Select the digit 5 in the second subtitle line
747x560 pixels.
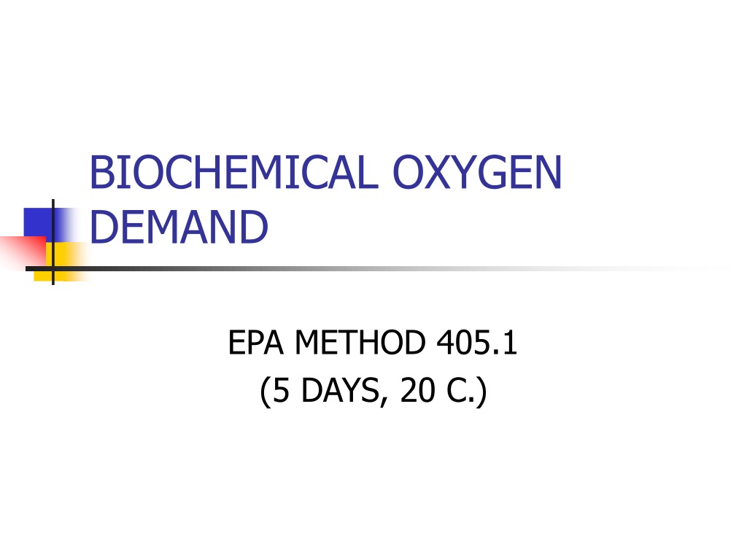click(x=281, y=391)
